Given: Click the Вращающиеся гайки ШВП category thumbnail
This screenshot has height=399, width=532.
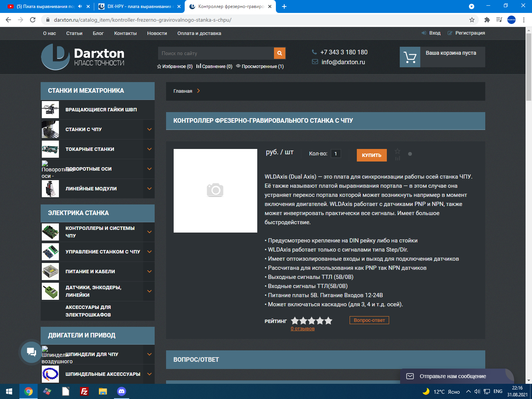Looking at the screenshot, I should 51,110.
